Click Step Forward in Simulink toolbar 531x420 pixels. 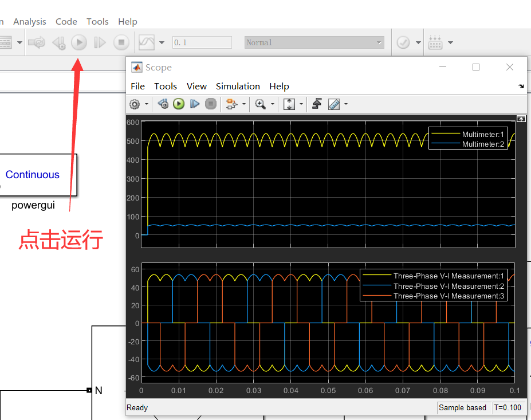pos(100,42)
